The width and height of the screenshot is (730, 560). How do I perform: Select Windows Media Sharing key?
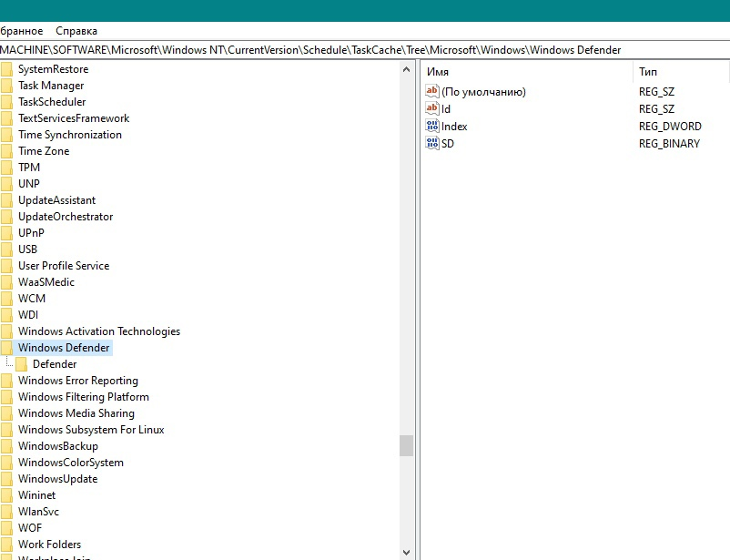76,413
